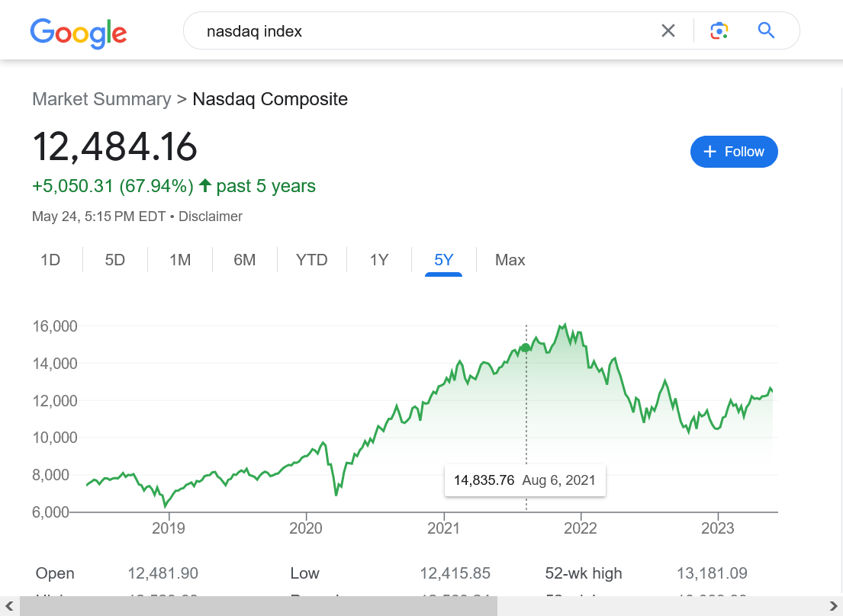Select the 6M chart range
The width and height of the screenshot is (843, 616).
coord(245,260)
